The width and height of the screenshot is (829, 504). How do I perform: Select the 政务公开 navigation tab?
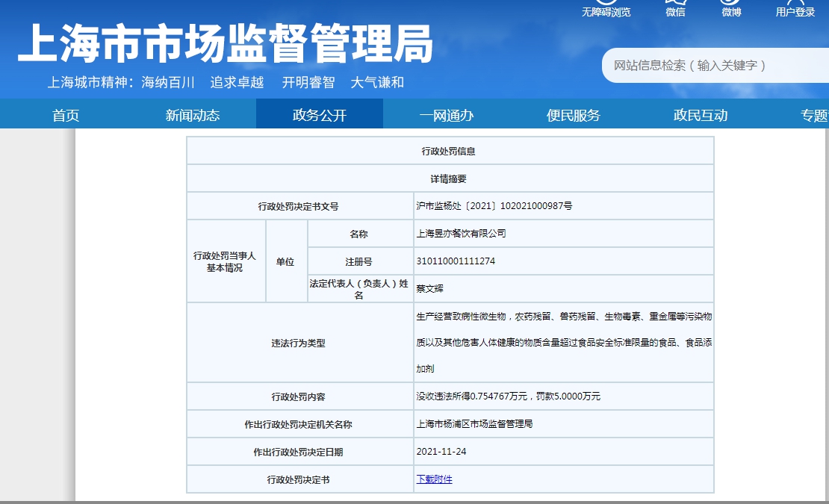[320, 115]
